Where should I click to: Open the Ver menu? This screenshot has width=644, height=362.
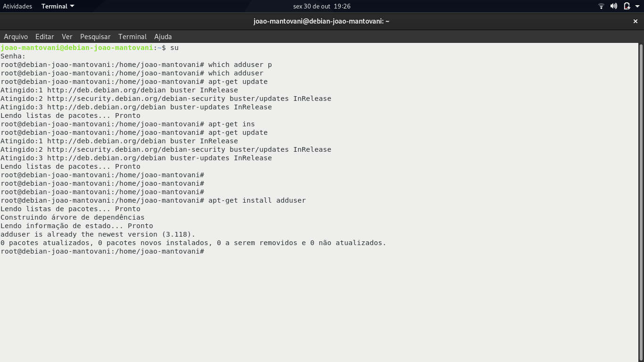(x=67, y=36)
